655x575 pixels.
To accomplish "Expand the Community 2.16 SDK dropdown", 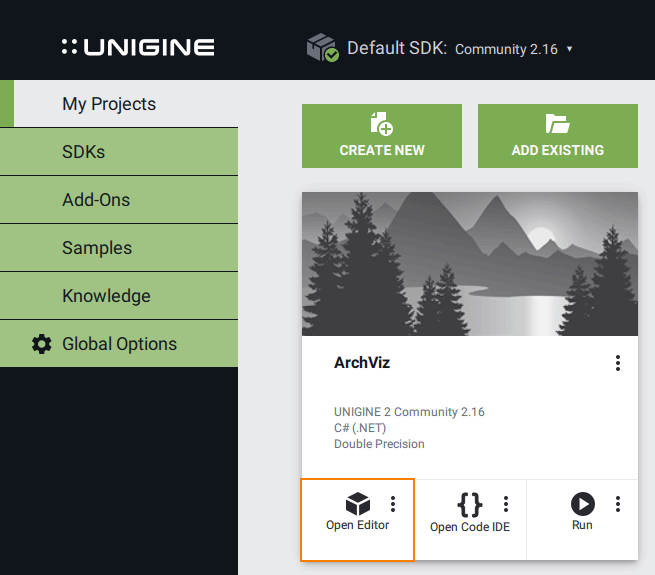I will [514, 49].
